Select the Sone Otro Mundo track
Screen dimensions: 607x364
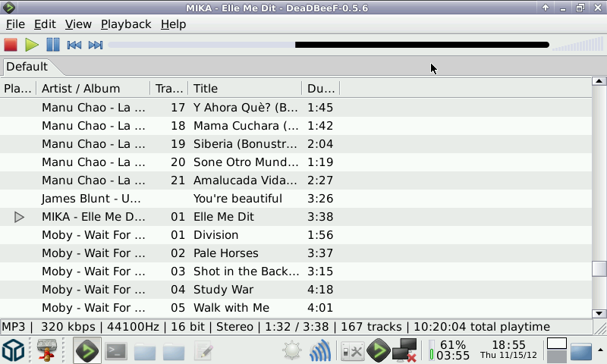click(x=296, y=162)
